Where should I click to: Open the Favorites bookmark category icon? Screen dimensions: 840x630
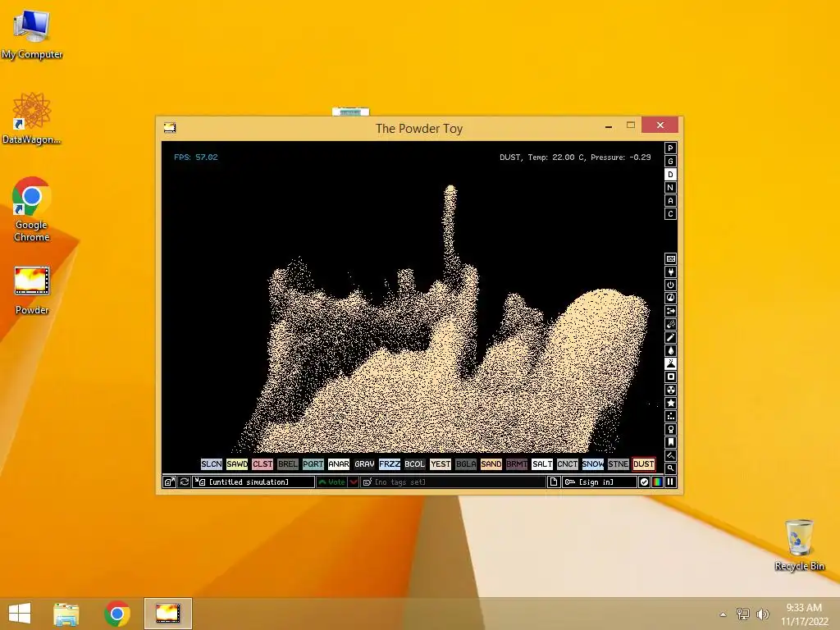pos(670,442)
